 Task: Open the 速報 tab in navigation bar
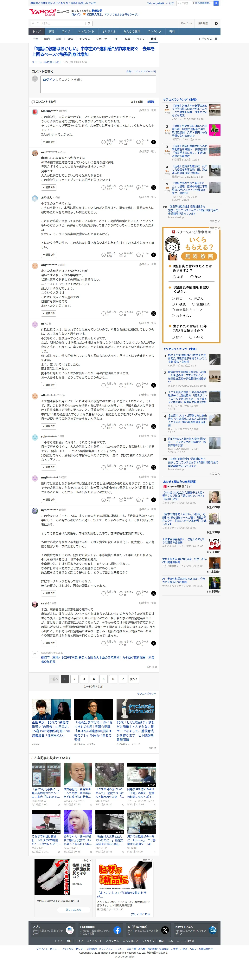click(x=51, y=32)
